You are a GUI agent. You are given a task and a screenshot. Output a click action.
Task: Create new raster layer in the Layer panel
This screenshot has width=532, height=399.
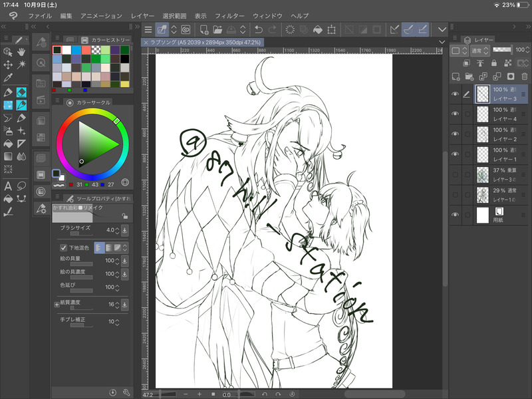coord(456,76)
